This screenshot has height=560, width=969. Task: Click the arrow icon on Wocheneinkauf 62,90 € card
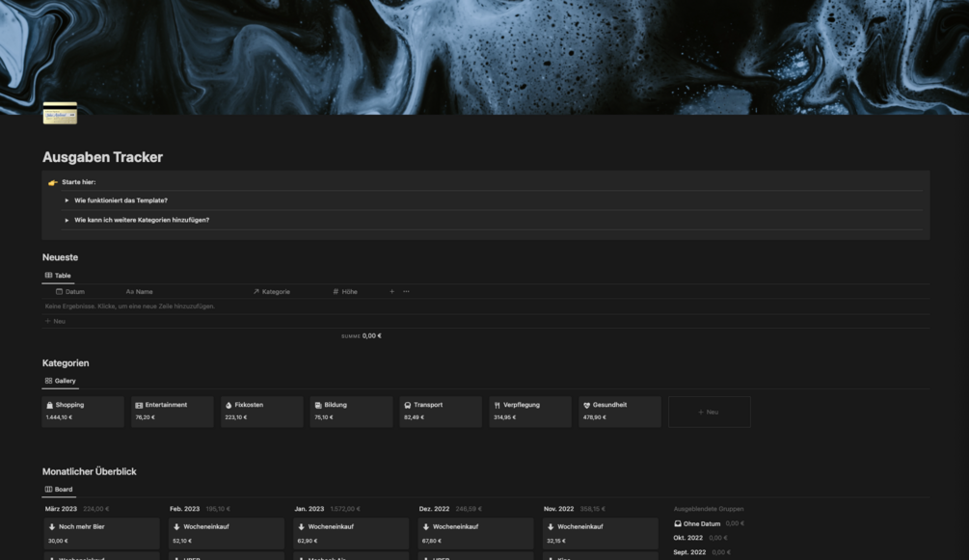302,526
